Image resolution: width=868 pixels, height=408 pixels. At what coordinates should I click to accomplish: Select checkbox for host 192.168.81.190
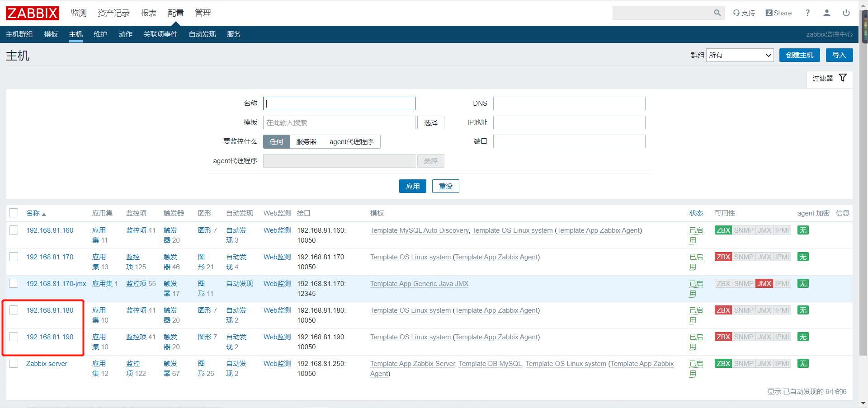click(x=14, y=337)
